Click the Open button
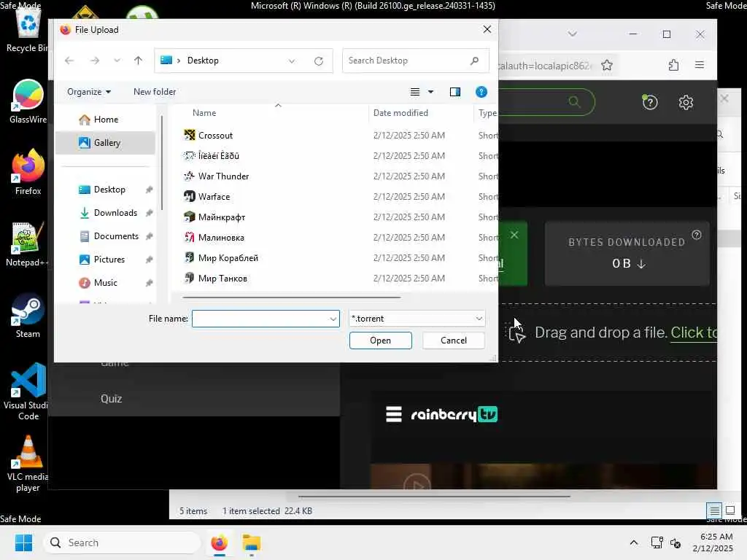The width and height of the screenshot is (747, 560). click(x=380, y=341)
